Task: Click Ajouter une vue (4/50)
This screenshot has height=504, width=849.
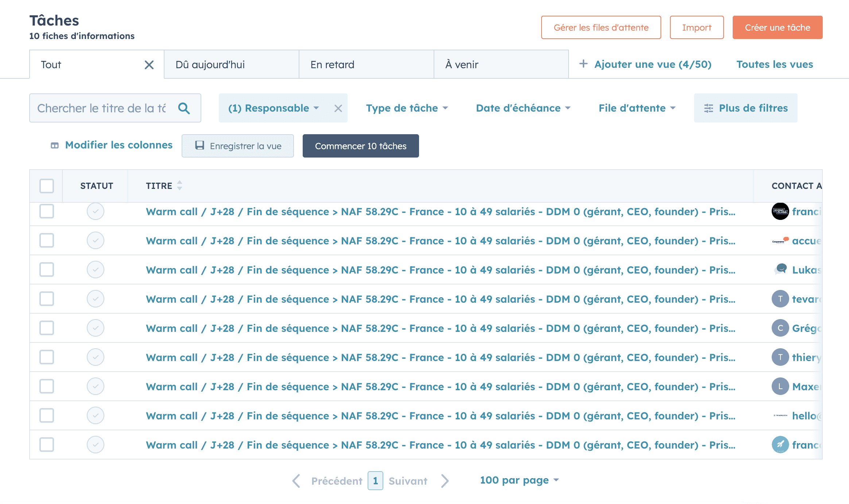Action: (x=653, y=64)
